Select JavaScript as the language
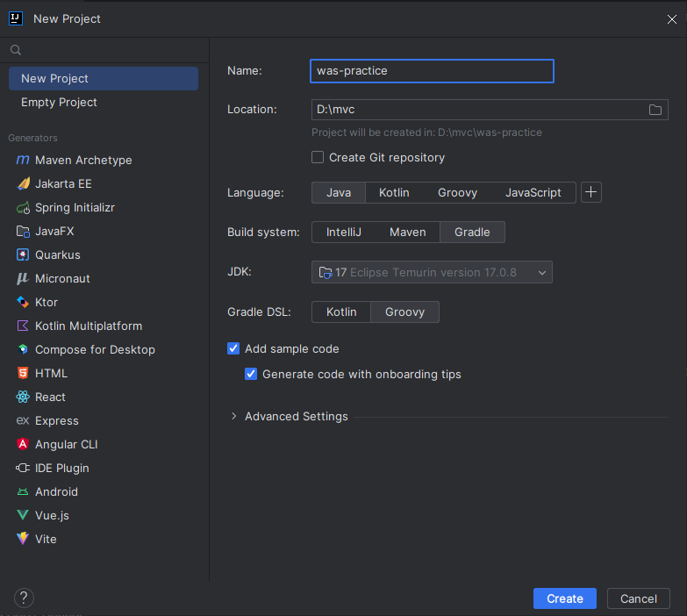The width and height of the screenshot is (687, 616). [533, 193]
